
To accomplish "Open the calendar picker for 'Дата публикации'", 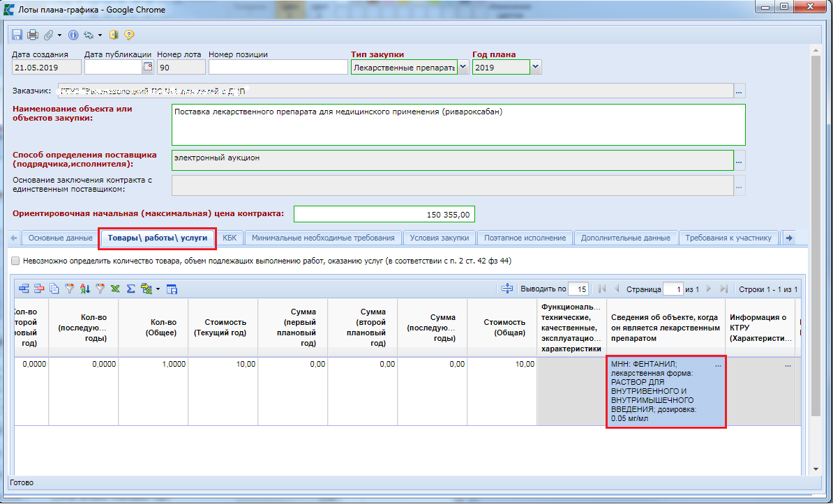I will coord(147,67).
